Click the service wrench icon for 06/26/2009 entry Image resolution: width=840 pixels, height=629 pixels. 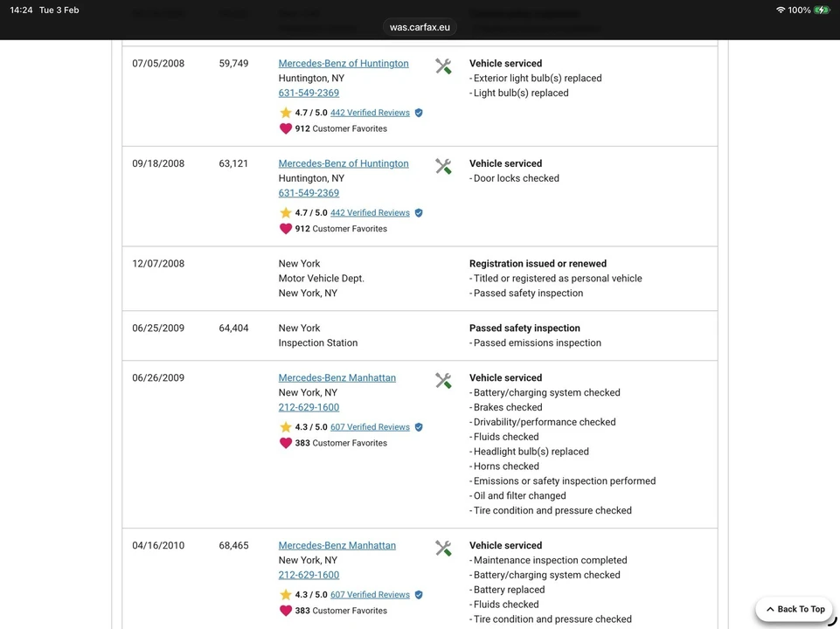pyautogui.click(x=443, y=380)
